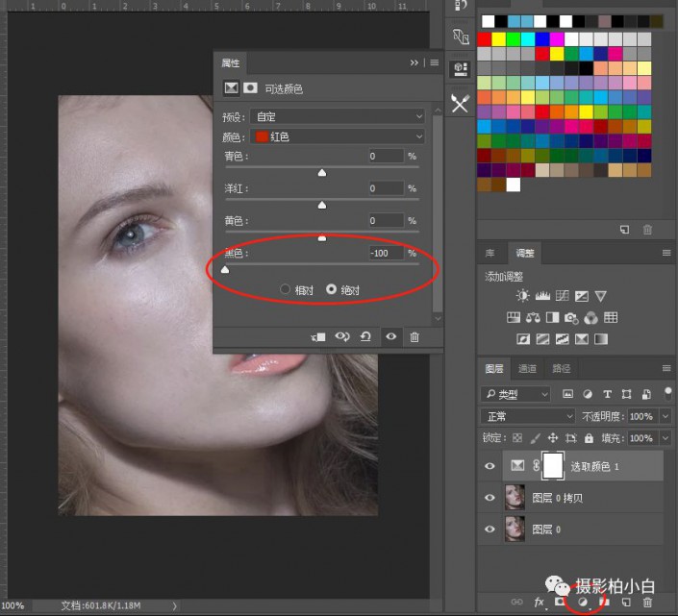The image size is (678, 616).
Task: Click the new adjustment layer icon
Action: [x=581, y=602]
